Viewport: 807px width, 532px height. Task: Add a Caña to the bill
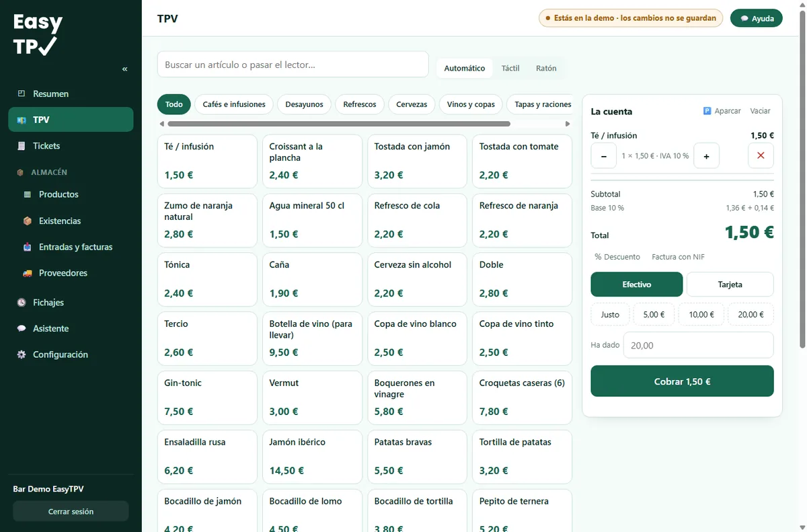click(312, 280)
